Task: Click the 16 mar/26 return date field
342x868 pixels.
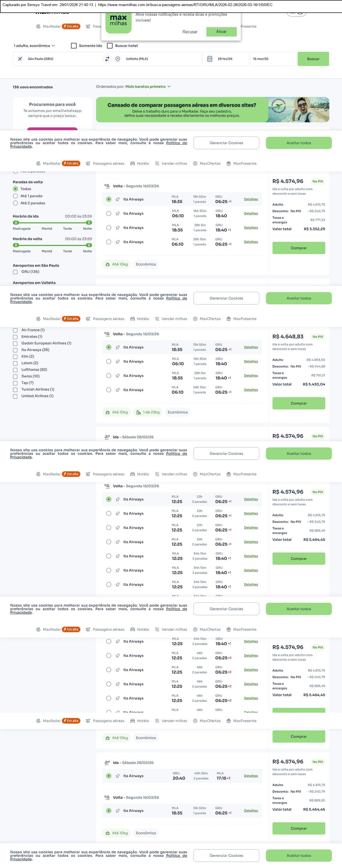Action: pyautogui.click(x=273, y=59)
